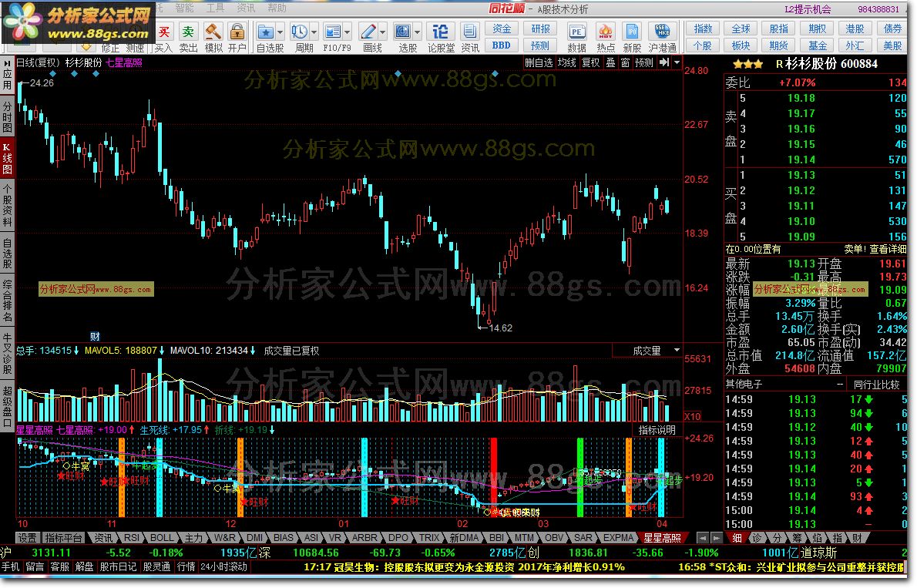Image resolution: width=917 pixels, height=588 pixels.
Task: Click the 窗 window icon above chart
Action: coord(625,62)
